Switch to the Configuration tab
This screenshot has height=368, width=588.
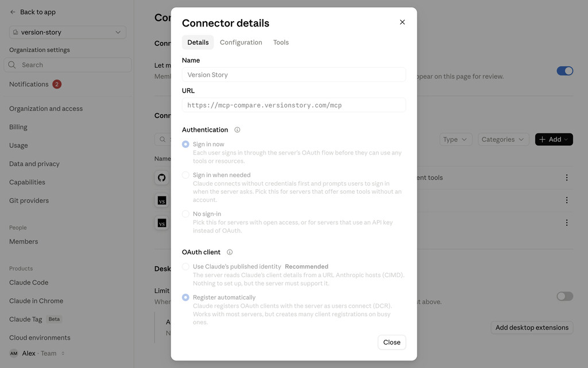point(241,43)
